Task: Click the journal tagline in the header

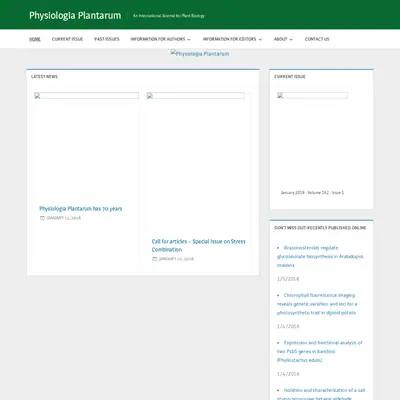Action: [x=169, y=16]
